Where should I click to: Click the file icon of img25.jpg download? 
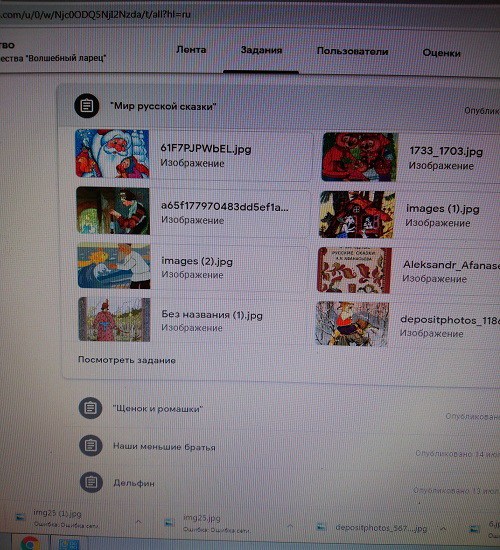point(169,522)
